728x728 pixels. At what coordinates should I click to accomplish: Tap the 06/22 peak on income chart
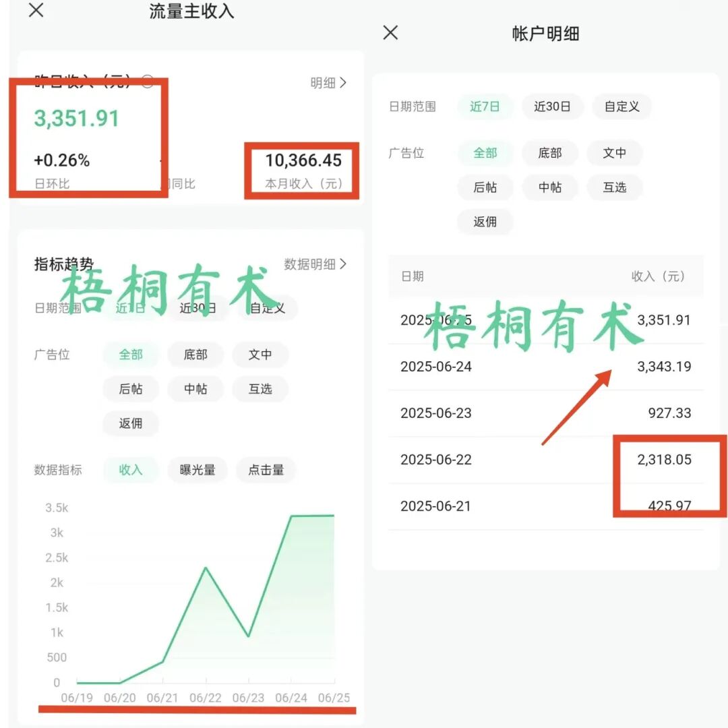point(206,568)
